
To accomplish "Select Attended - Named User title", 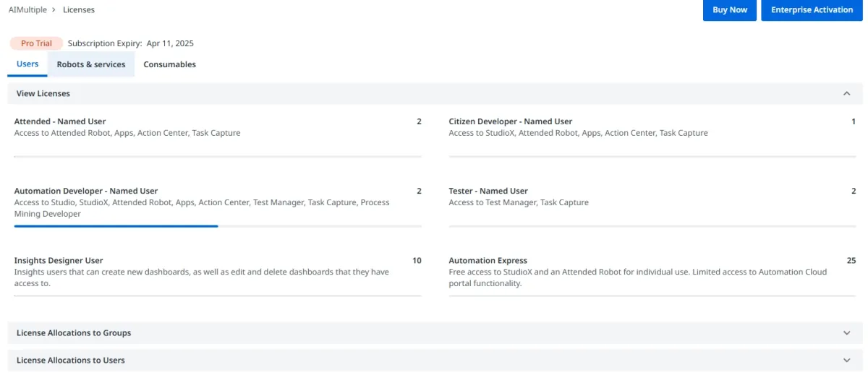I will 60,121.
